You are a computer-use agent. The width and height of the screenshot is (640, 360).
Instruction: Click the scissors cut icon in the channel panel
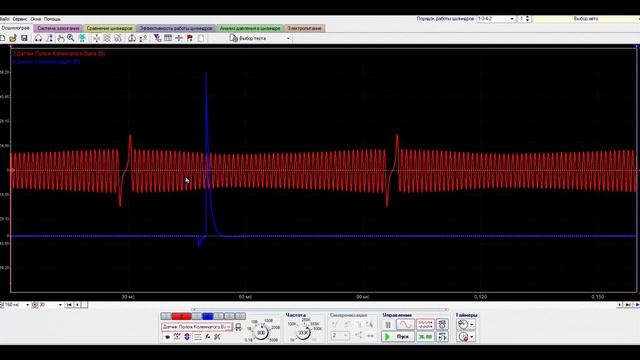pyautogui.click(x=217, y=337)
